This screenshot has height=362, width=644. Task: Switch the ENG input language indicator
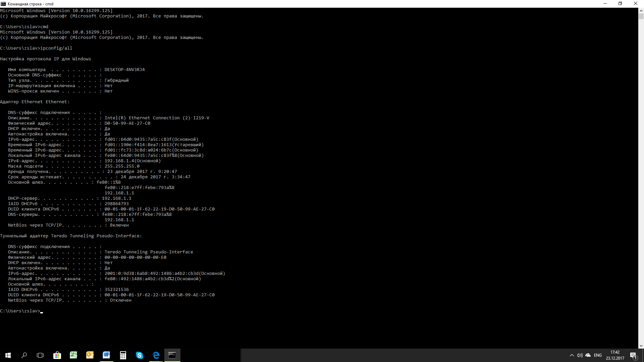(598, 355)
